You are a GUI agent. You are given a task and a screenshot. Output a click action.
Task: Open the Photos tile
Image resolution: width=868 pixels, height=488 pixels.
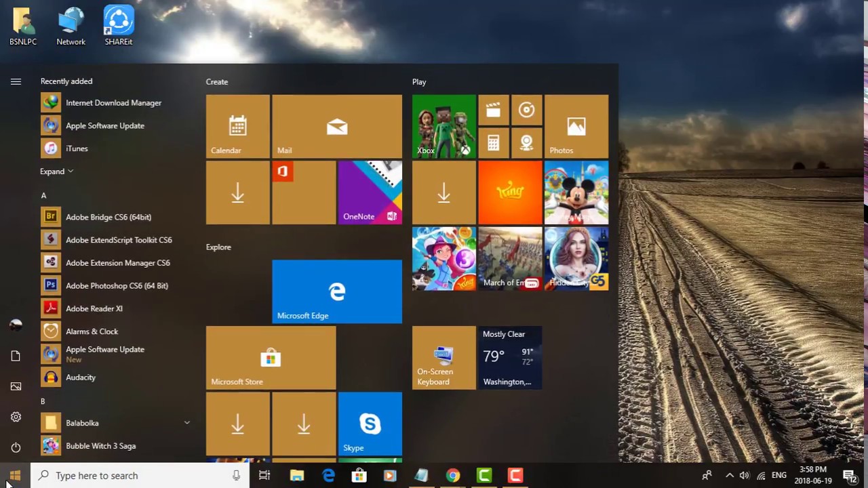click(576, 127)
